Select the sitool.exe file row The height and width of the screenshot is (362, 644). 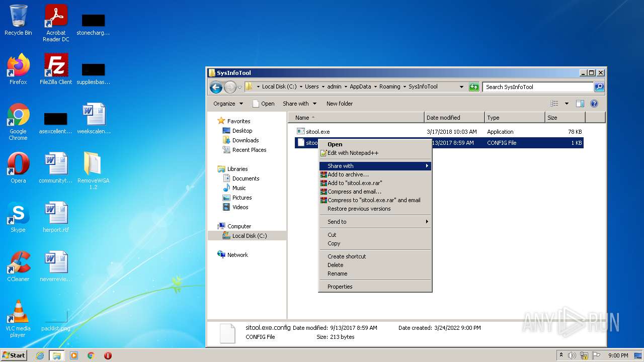[x=439, y=132]
